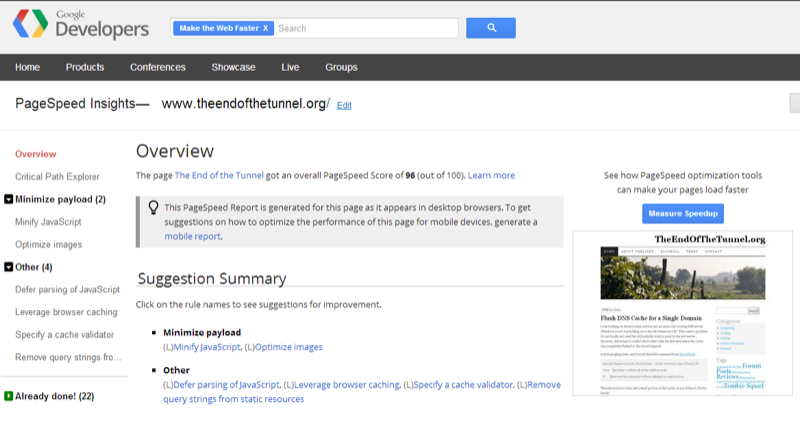Click the Google Developers logo
The image size is (800, 424).
81,27
